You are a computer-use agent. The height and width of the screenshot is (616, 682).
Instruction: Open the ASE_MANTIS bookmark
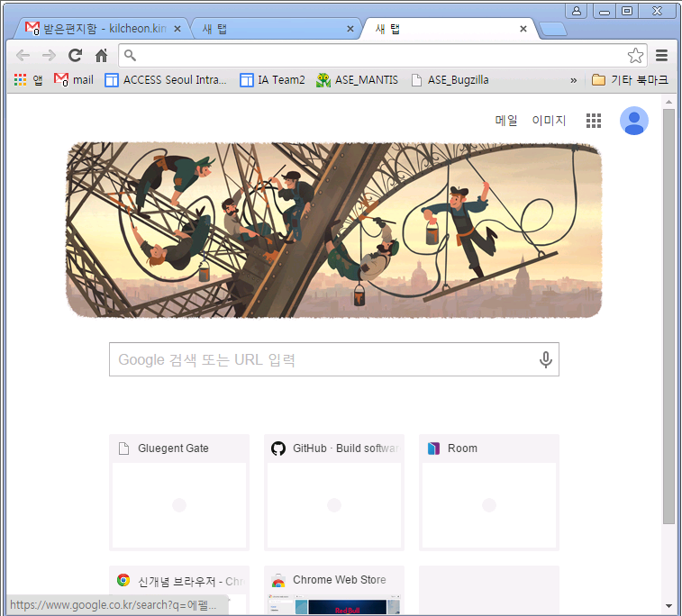coord(357,79)
